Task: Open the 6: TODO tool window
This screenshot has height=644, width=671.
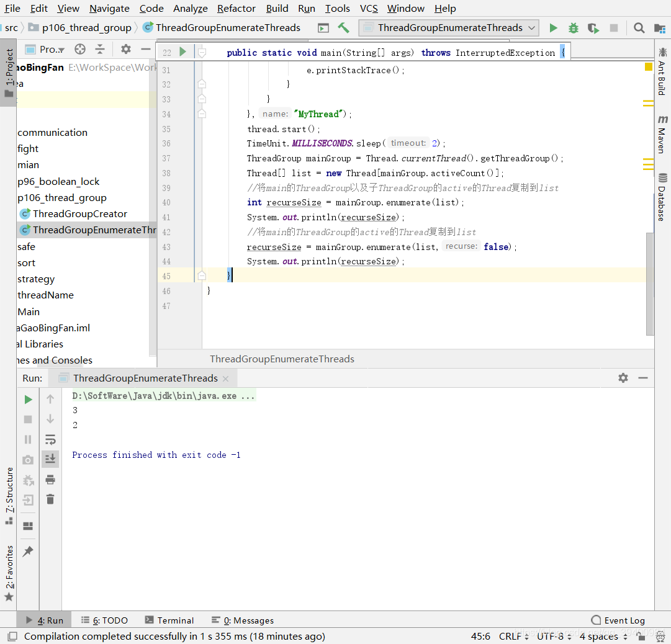Action: point(105,620)
